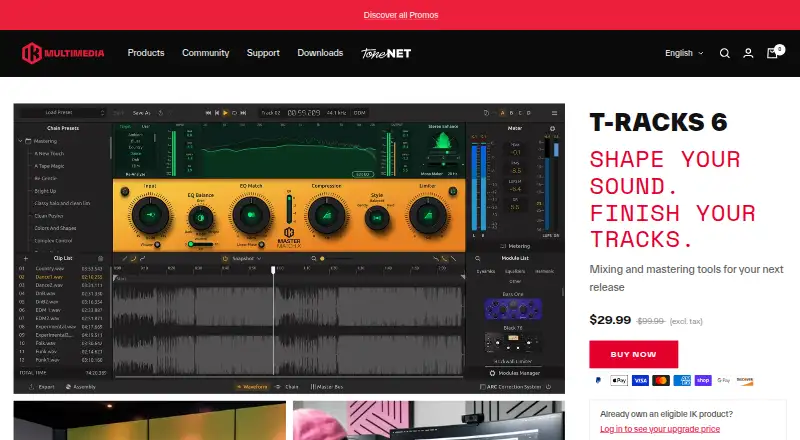
Task: Expand the English language dropdown
Action: (684, 53)
